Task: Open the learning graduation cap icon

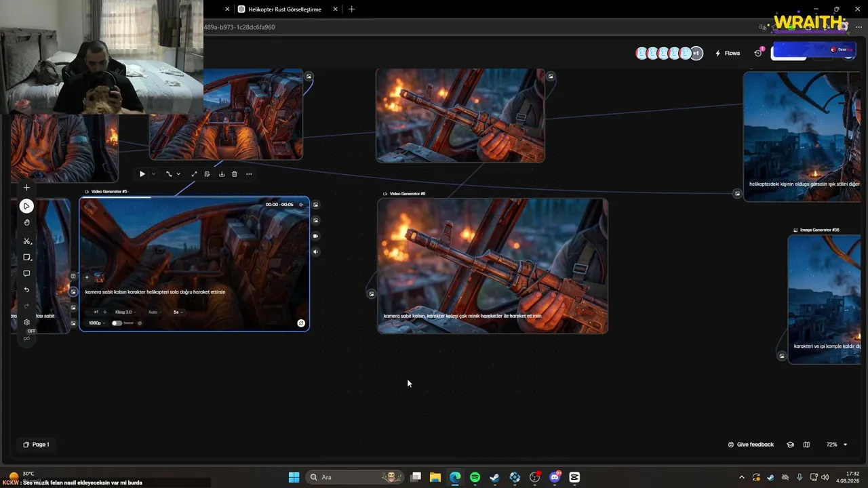Action: click(x=790, y=445)
